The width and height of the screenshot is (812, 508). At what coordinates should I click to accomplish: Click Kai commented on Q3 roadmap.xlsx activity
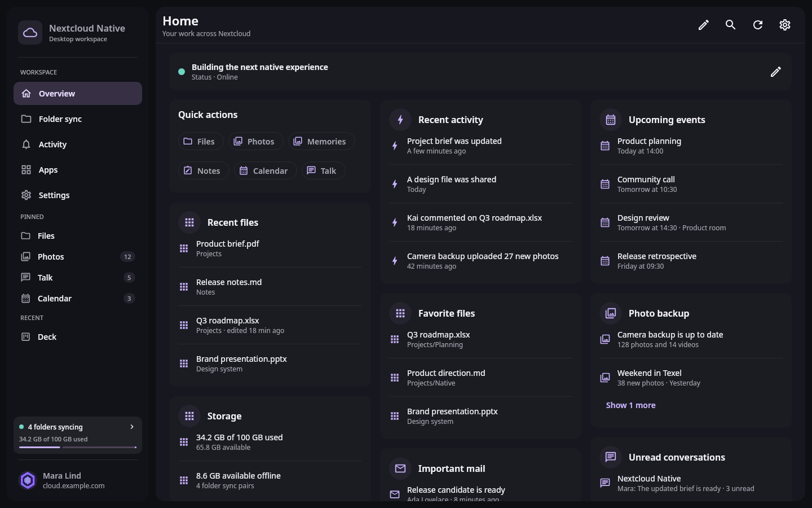tap(480, 222)
